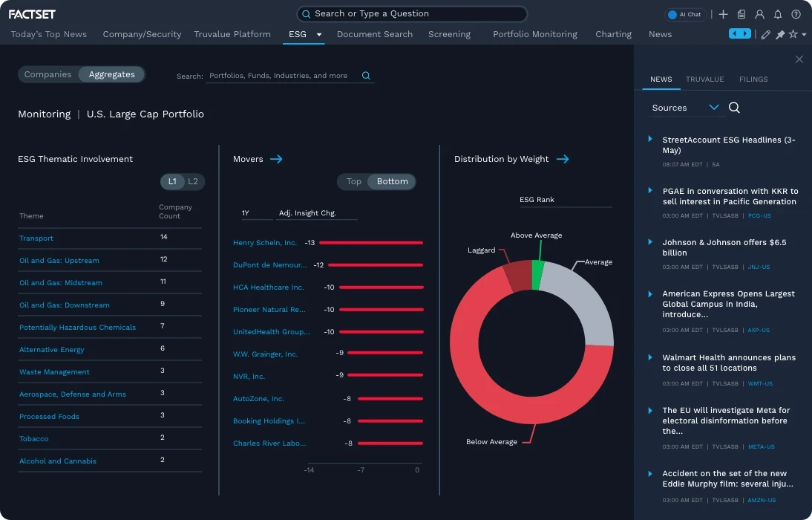The image size is (812, 520).
Task: Open Portfolio Monitoring from the navigation bar
Action: click(x=534, y=34)
